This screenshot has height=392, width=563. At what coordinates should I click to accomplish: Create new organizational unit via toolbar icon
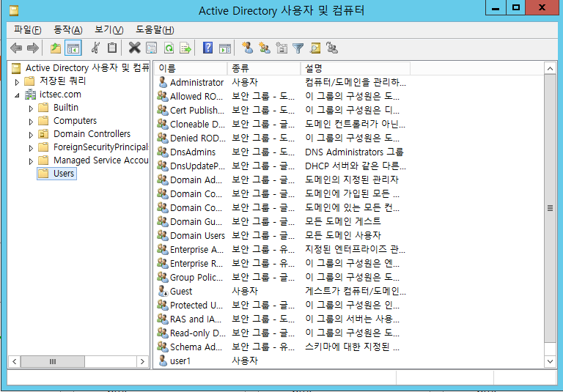pyautogui.click(x=281, y=48)
